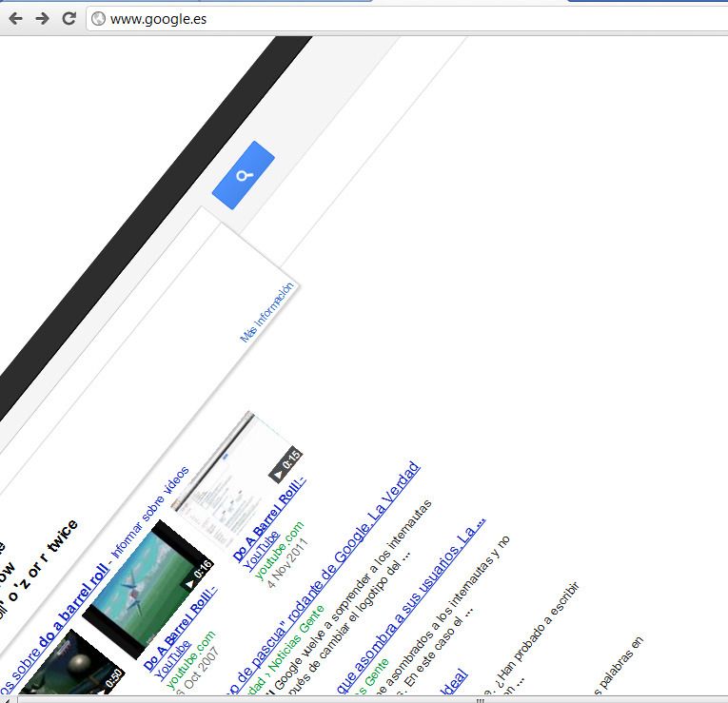Click the '4 Nov 2011' date text
Image resolution: width=728 pixels, height=703 pixels.
287,563
